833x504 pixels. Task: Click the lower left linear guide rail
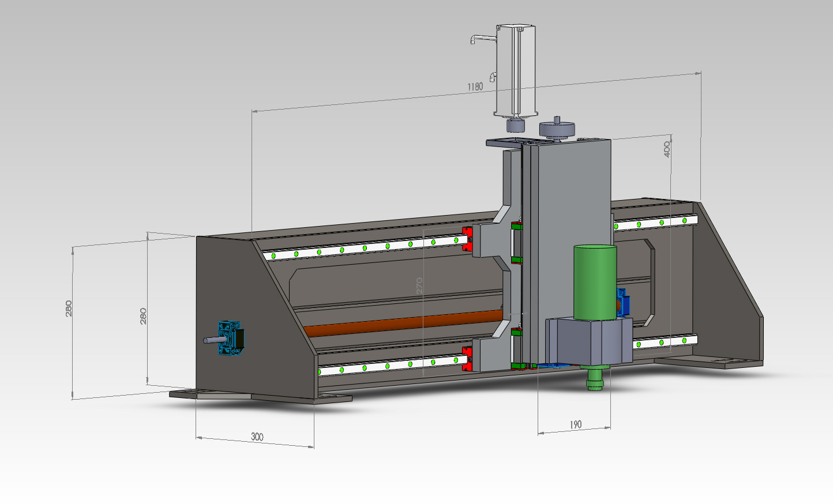[x=392, y=364]
